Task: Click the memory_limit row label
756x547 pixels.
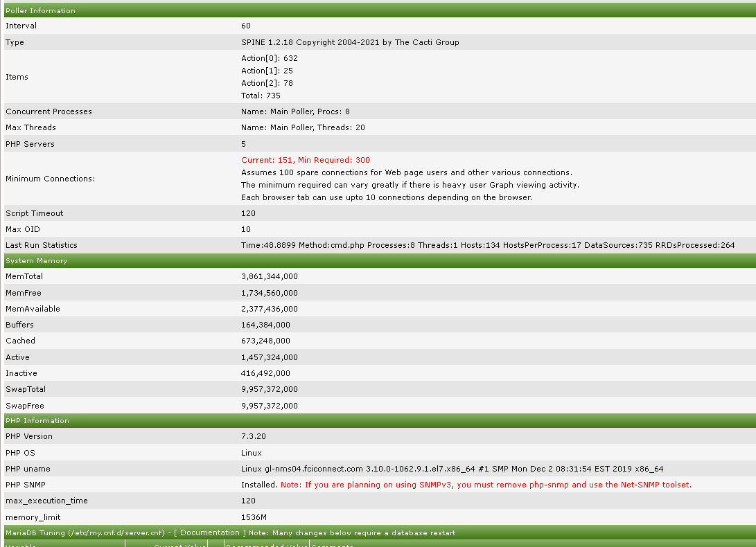Action: point(33,517)
